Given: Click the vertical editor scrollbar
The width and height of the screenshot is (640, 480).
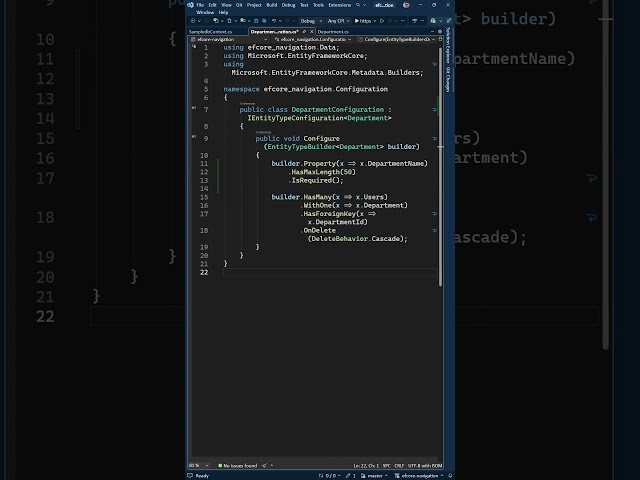Looking at the screenshot, I should 440,167.
